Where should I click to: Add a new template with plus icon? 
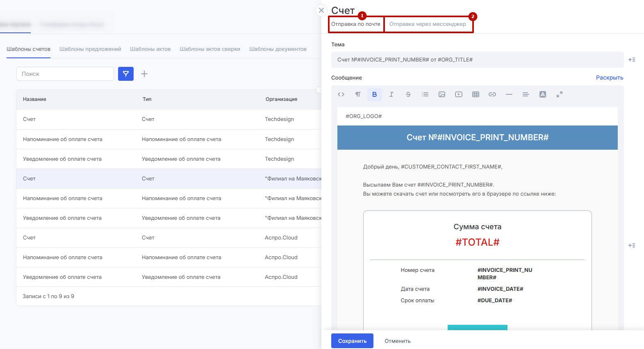point(144,74)
